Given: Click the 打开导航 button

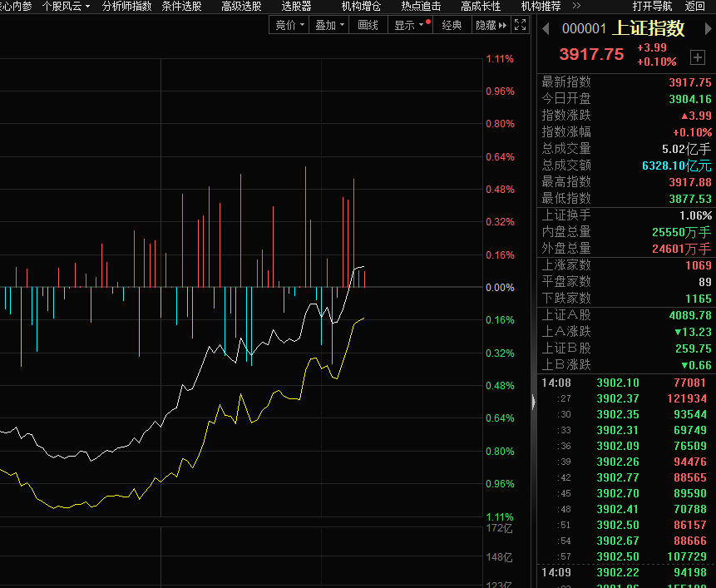Looking at the screenshot, I should pos(652,6).
